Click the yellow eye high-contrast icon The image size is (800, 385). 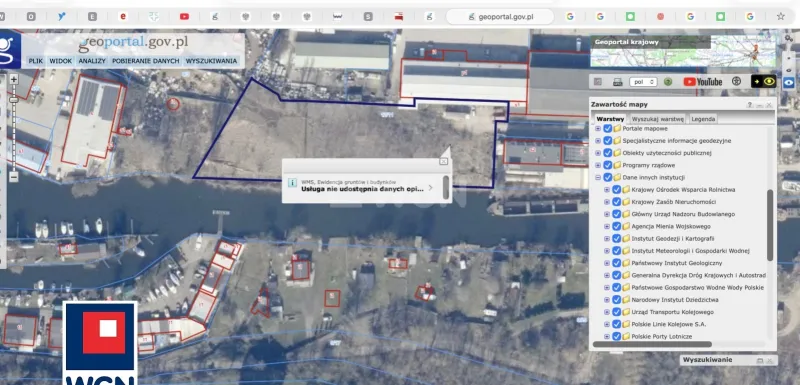[763, 81]
